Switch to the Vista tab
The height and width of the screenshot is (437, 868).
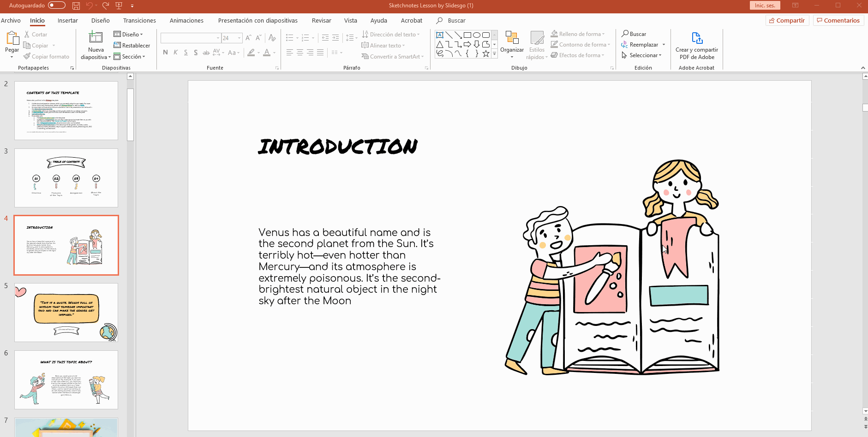351,21
